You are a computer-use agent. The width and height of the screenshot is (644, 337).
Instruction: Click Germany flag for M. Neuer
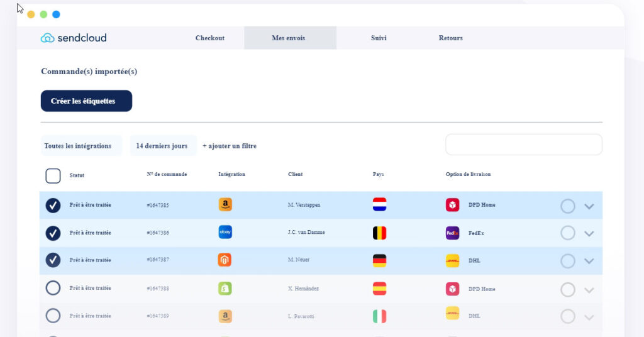tap(379, 261)
